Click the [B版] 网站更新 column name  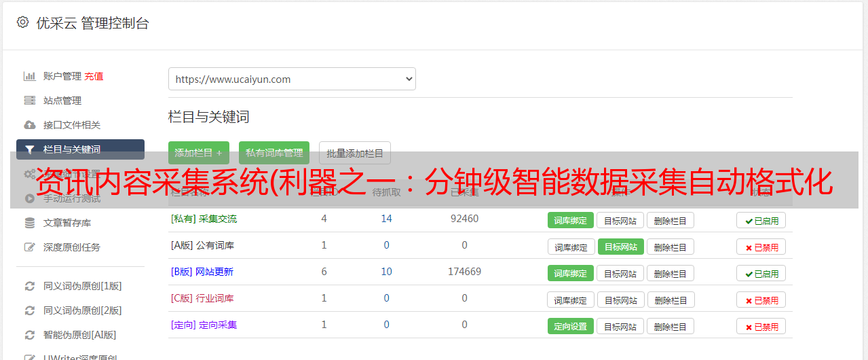pos(202,272)
